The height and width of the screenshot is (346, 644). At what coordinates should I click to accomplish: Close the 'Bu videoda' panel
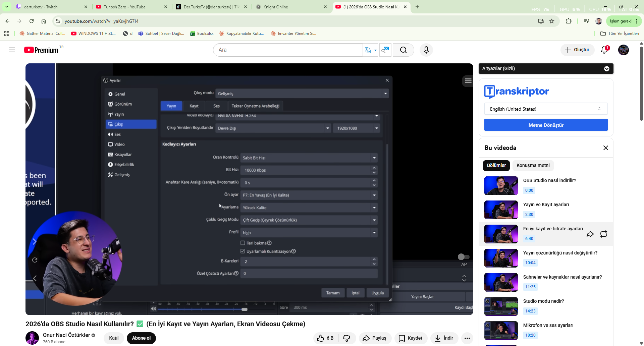tap(606, 148)
